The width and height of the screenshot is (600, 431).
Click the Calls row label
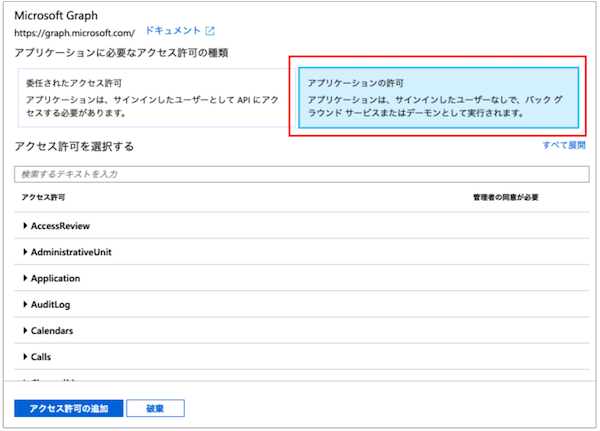tap(41, 357)
